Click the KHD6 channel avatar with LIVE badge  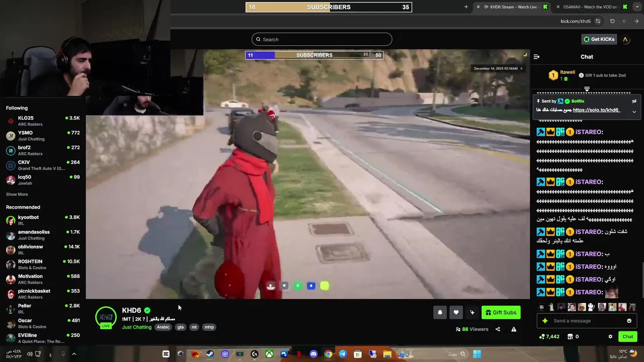[106, 317]
